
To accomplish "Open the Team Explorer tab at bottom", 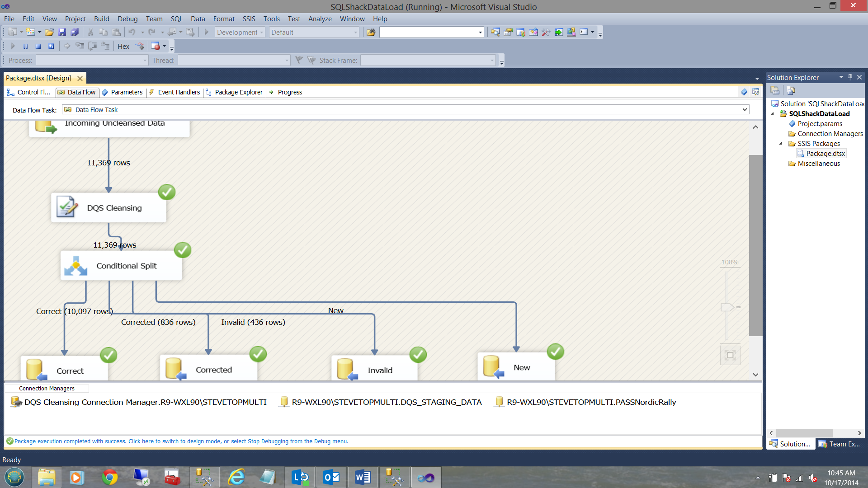I will [840, 444].
